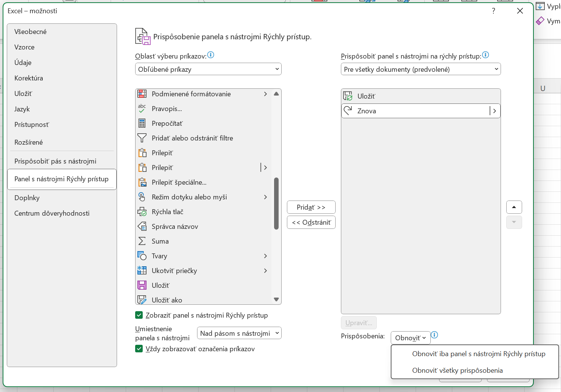Click the Ukotviť priečky icon

142,270
